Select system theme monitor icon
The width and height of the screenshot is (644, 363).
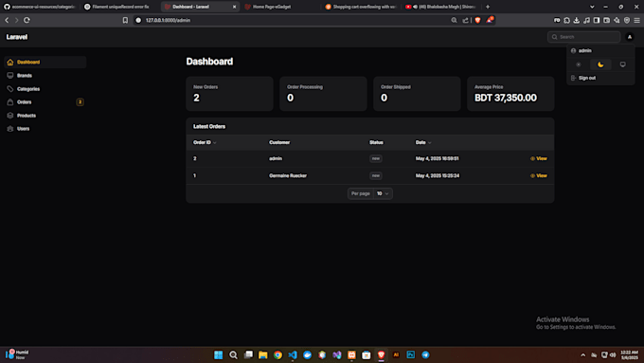pos(622,64)
